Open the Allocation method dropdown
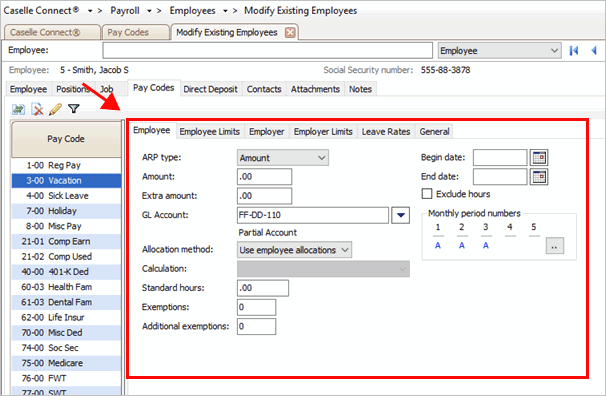 click(294, 250)
